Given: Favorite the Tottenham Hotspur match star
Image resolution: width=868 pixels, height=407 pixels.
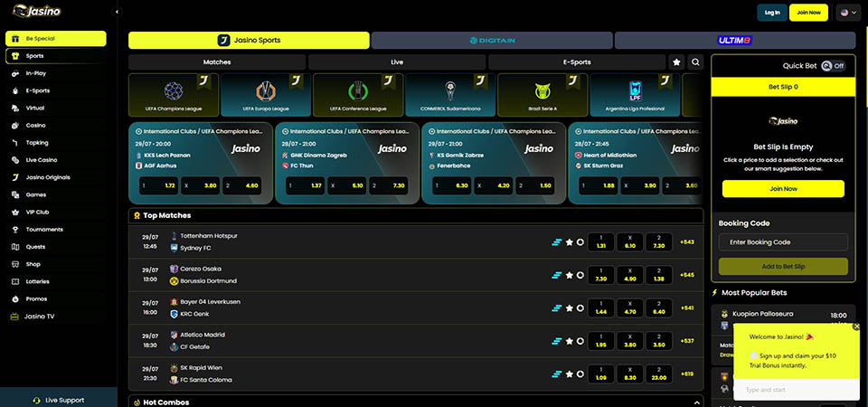Looking at the screenshot, I should coord(569,242).
